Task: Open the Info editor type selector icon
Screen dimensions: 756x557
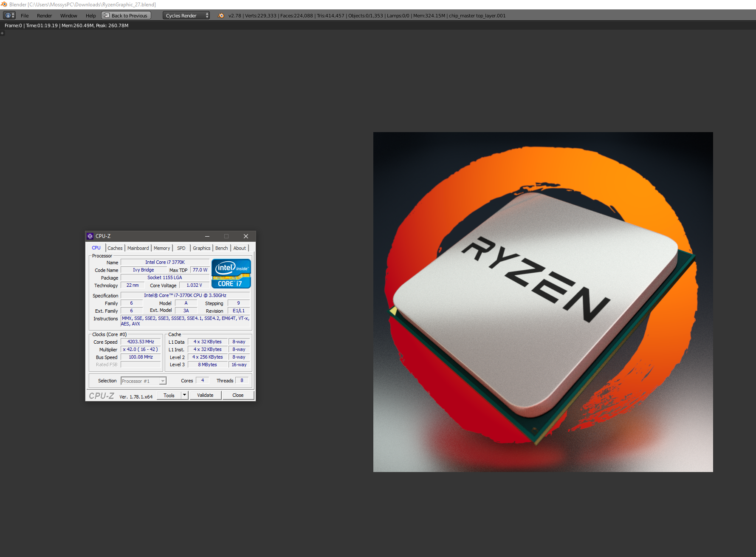Action: (x=9, y=15)
